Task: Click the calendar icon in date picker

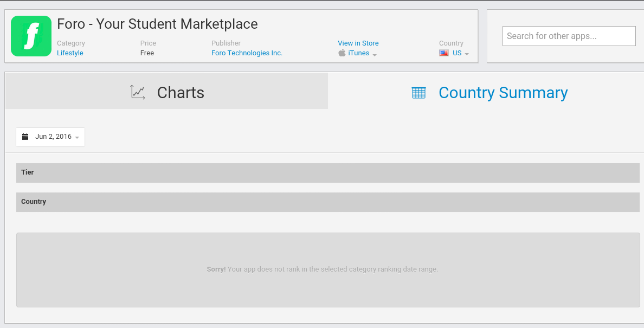Action: 25,137
